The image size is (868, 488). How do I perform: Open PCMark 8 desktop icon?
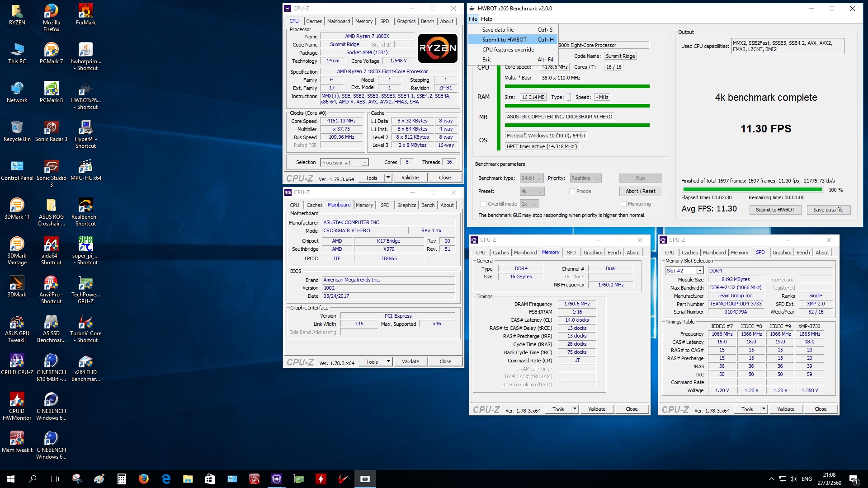coord(51,92)
